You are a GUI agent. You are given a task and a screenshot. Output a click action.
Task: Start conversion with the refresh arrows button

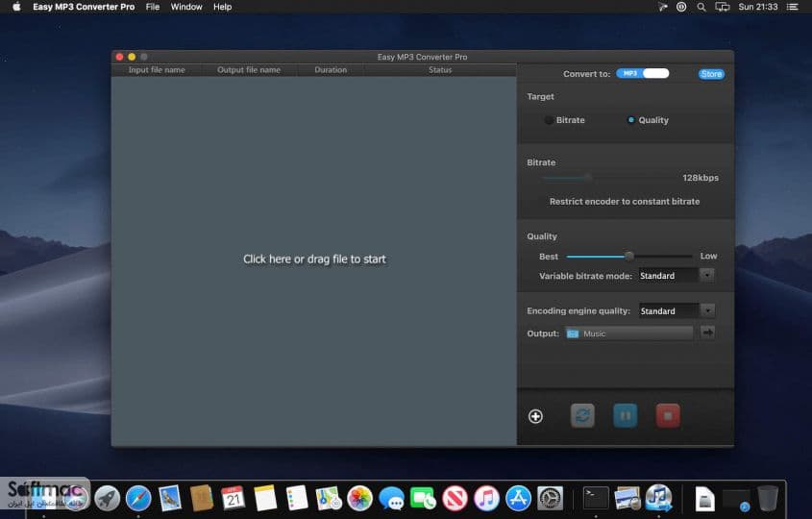(x=582, y=415)
